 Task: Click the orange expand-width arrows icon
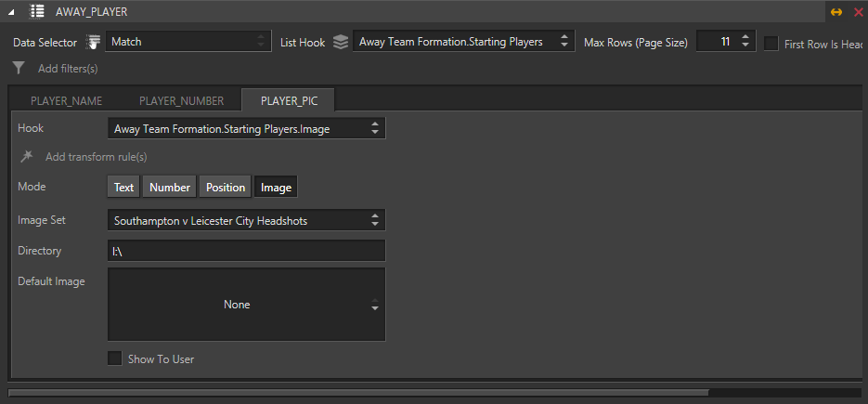point(836,12)
